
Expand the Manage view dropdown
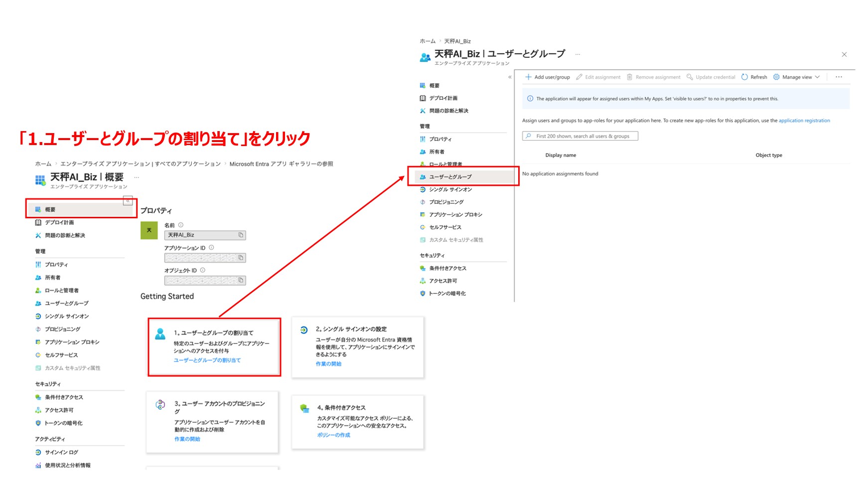pyautogui.click(x=796, y=77)
